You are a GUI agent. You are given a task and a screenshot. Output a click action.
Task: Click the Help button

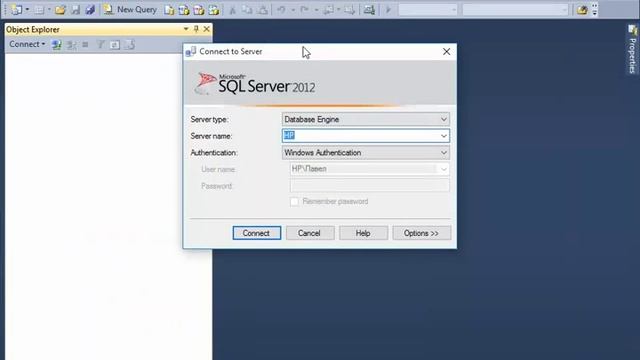[363, 233]
